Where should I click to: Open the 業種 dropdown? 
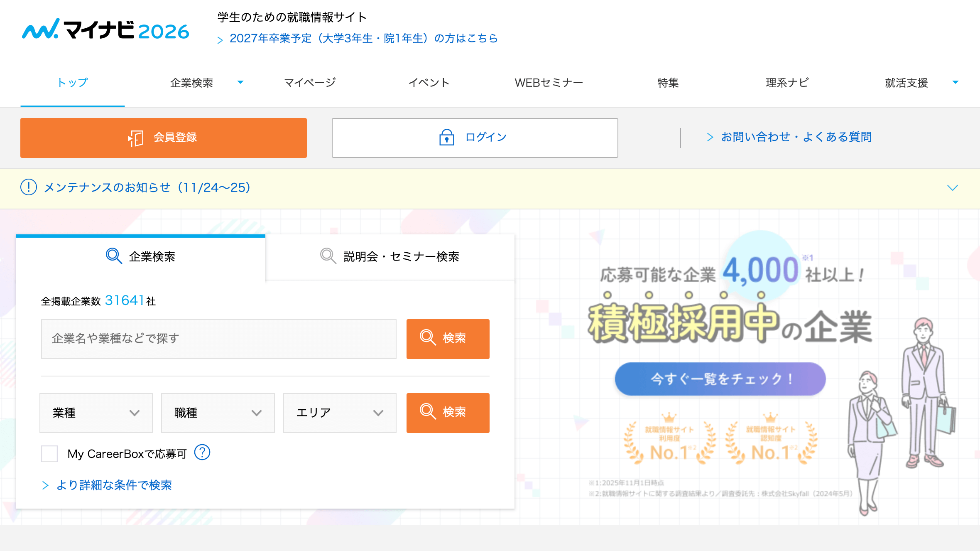coord(96,413)
